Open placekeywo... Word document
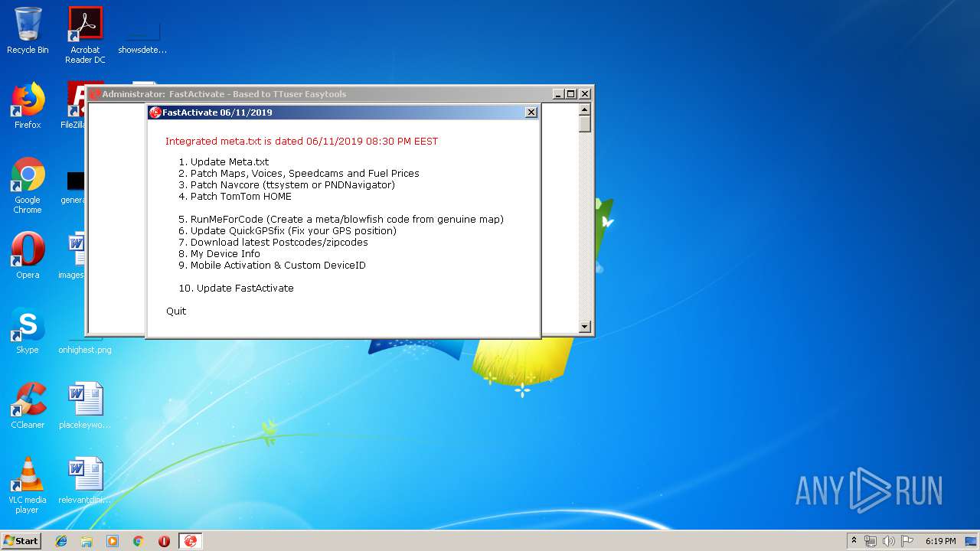Viewport: 980px width, 551px height. click(x=85, y=406)
